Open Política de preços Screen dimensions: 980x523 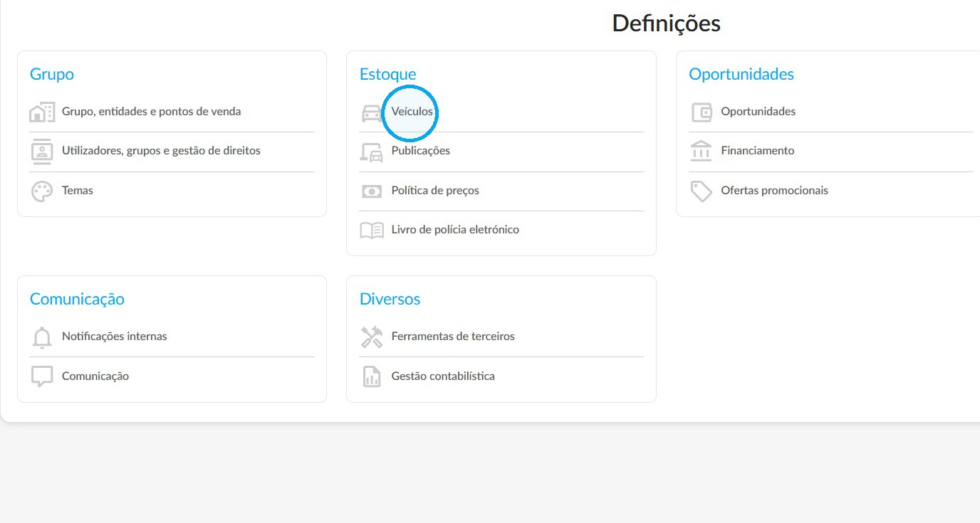[435, 191]
